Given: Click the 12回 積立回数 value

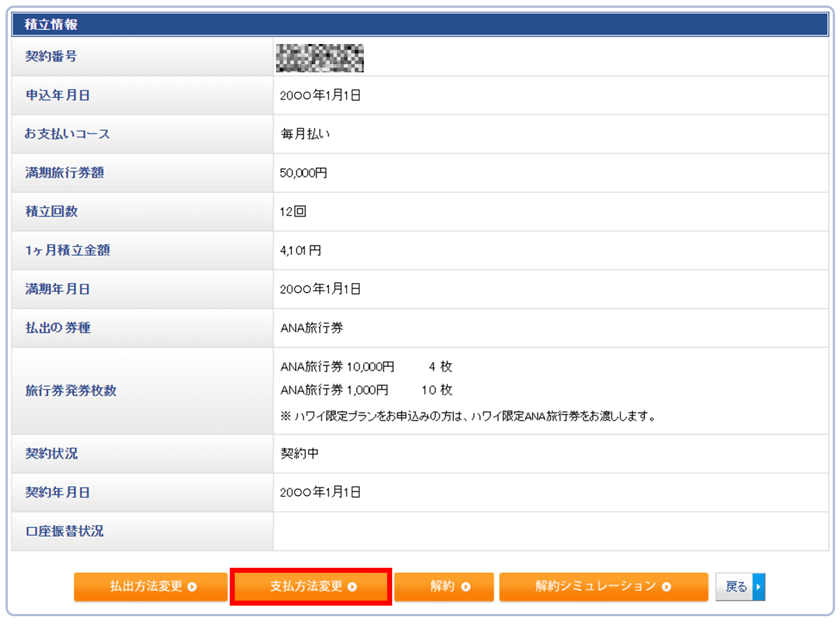Looking at the screenshot, I should pyautogui.click(x=293, y=212).
